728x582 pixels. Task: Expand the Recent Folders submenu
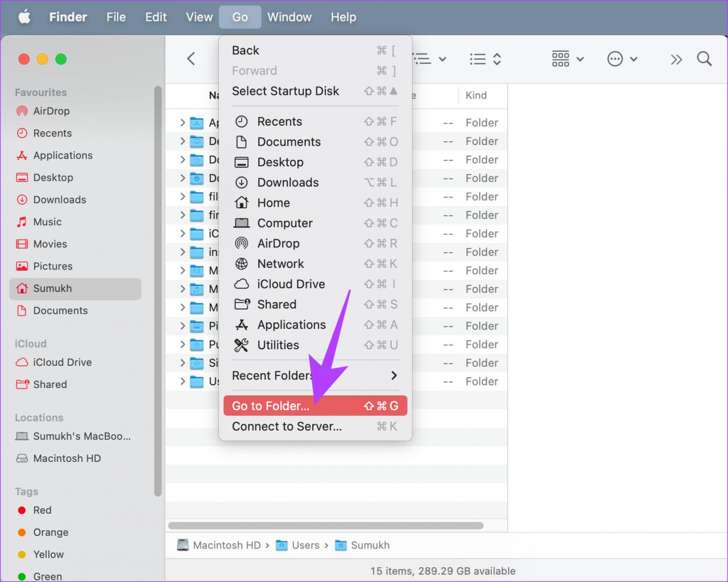click(315, 375)
